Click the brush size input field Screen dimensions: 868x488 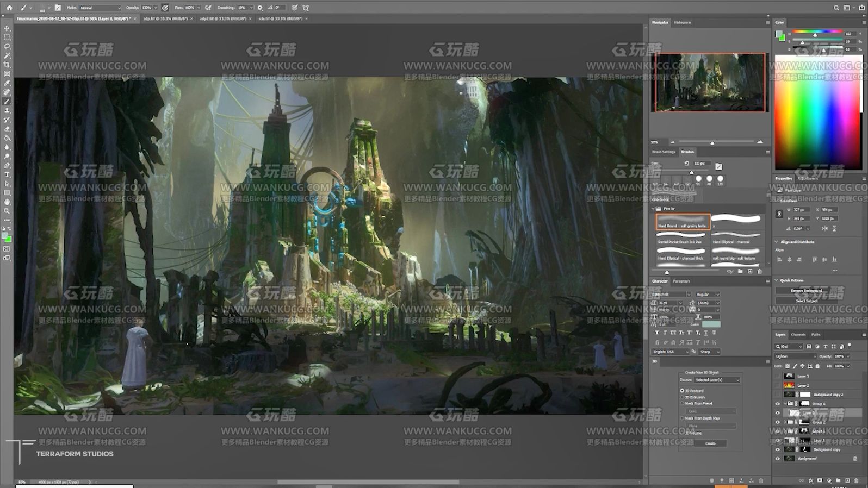coord(702,163)
